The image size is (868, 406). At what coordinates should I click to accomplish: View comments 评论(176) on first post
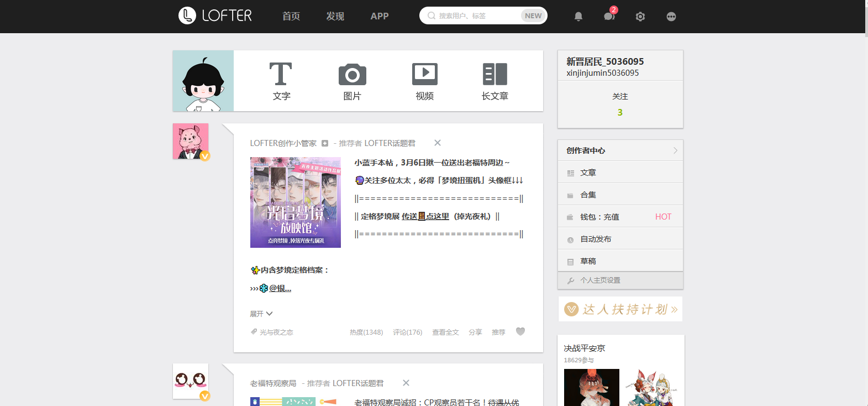(407, 332)
